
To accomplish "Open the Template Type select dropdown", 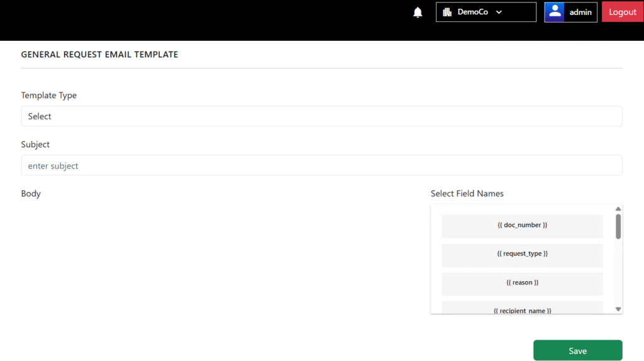I will point(321,116).
